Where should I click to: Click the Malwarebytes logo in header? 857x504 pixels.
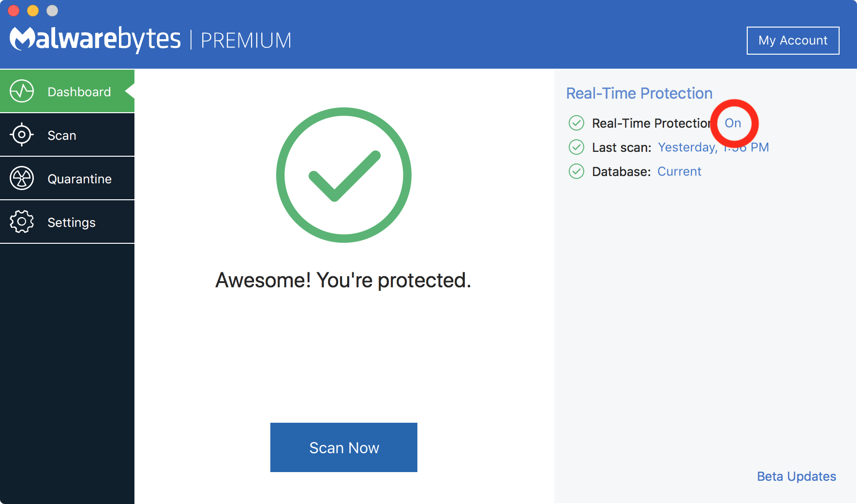pyautogui.click(x=95, y=39)
